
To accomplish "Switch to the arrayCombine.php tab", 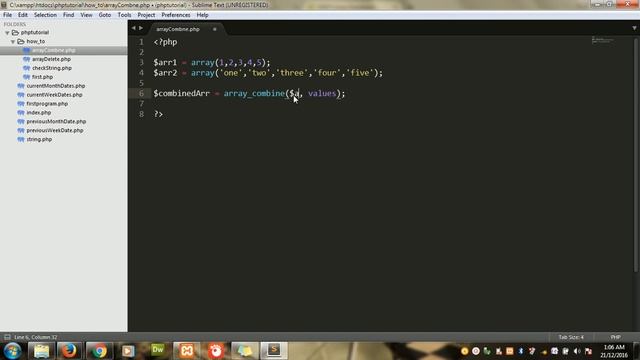I will click(x=178, y=29).
